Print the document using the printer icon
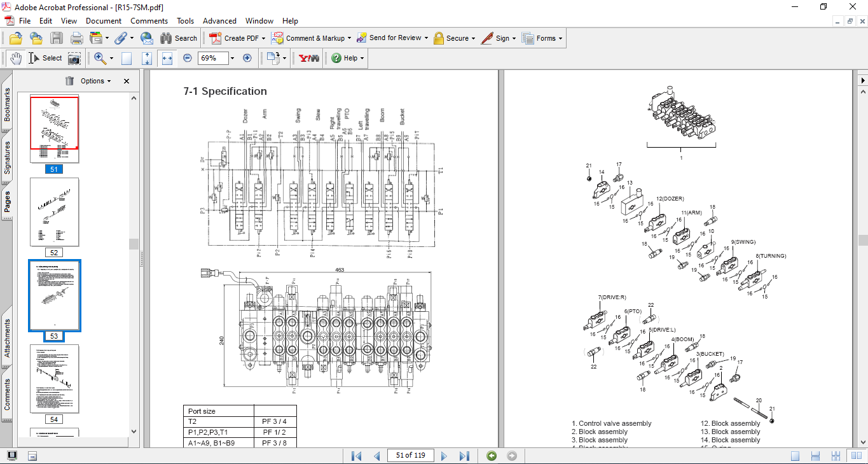 [77, 38]
